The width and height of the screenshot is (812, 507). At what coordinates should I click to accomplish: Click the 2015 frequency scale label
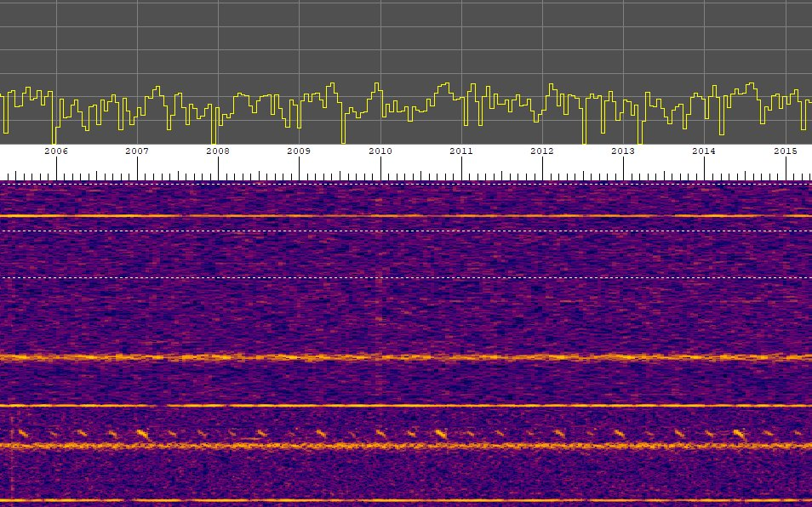click(x=786, y=151)
